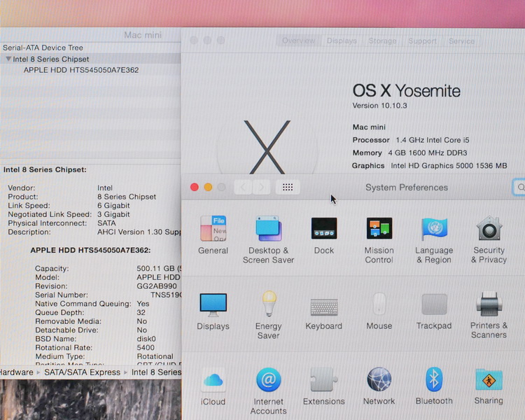Open the Sharing preferences pane
The image size is (525, 420).
pos(489,386)
